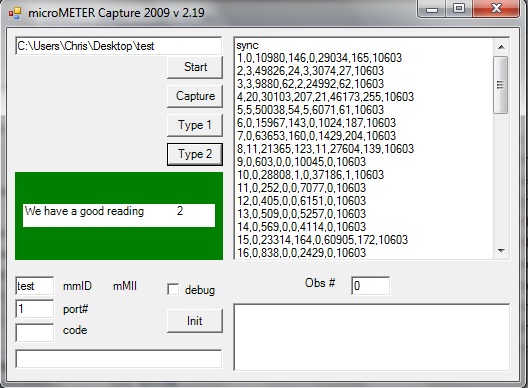Click data row '10,0,28808,1,0,37186,1,10603'
This screenshot has height=388, width=528.
[x=310, y=175]
